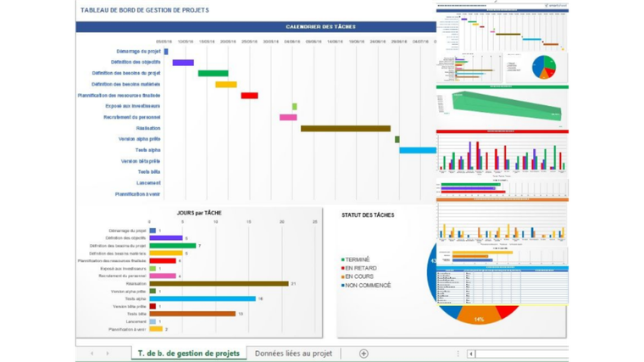This screenshot has width=644, height=362.
Task: Click the horizontal scrollbar track
Action: point(522,354)
